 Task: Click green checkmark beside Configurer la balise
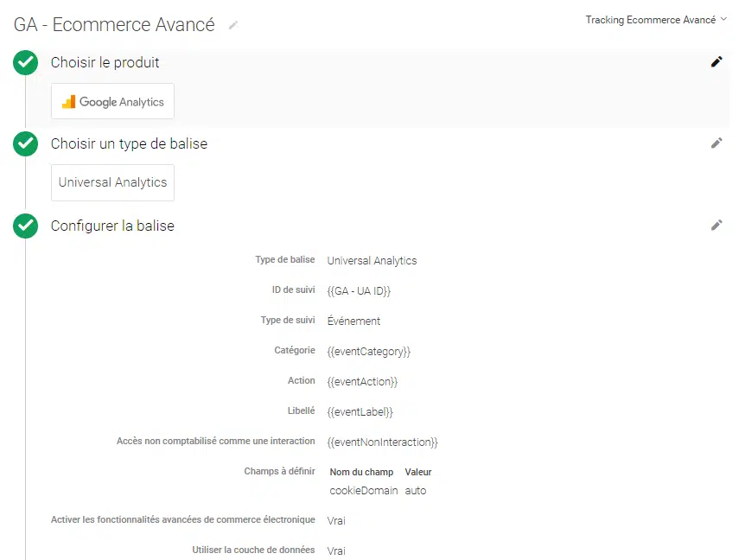tap(26, 226)
